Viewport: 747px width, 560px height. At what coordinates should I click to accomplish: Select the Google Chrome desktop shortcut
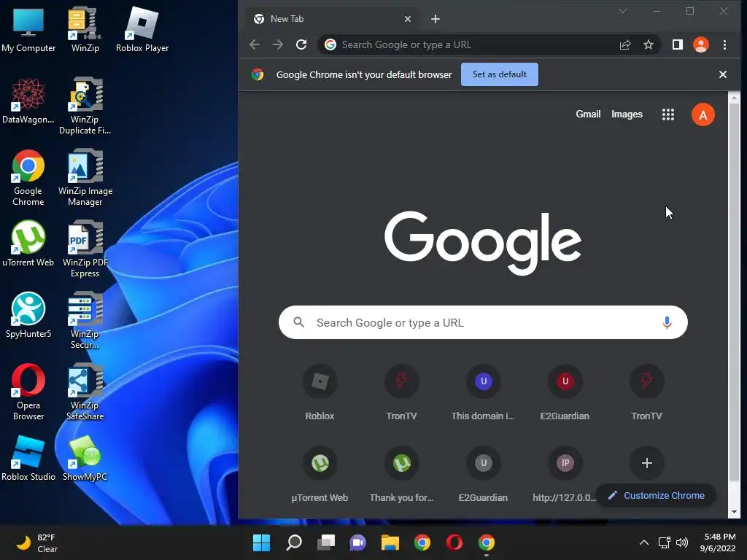(28, 178)
